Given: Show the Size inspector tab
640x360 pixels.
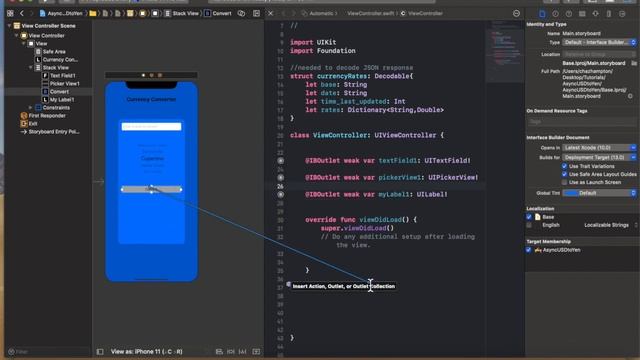Looking at the screenshot, I should pos(609,14).
